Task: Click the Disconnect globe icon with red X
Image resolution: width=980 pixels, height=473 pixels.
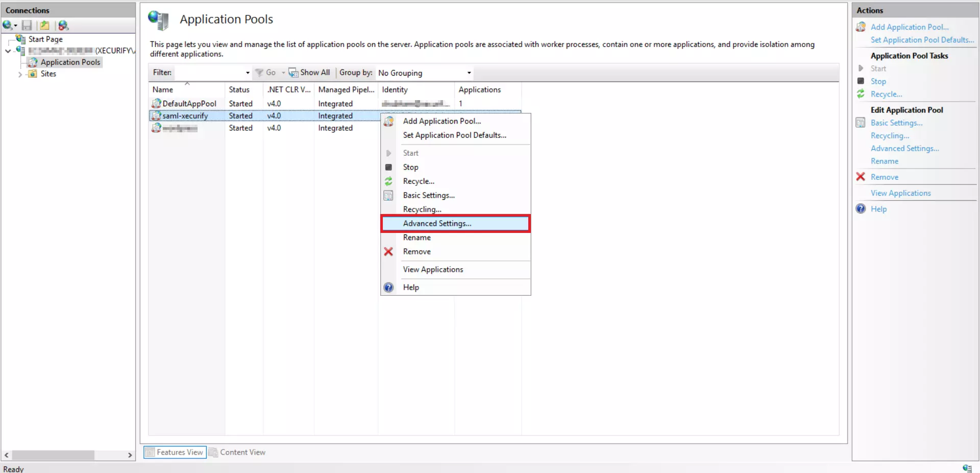Action: 63,25
